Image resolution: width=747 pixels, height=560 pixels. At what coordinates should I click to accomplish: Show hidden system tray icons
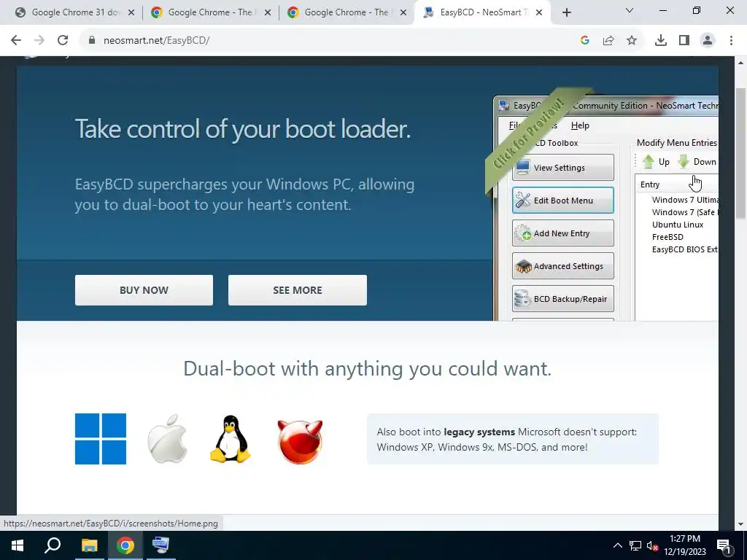click(x=617, y=545)
